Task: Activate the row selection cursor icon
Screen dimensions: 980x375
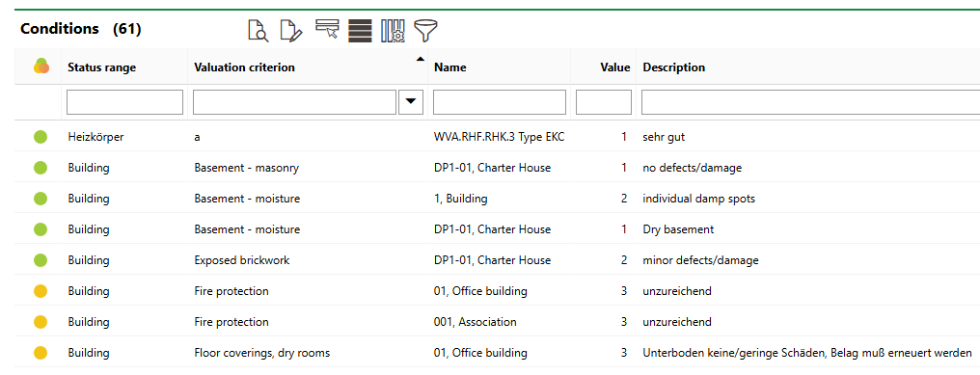Action: coord(327,29)
